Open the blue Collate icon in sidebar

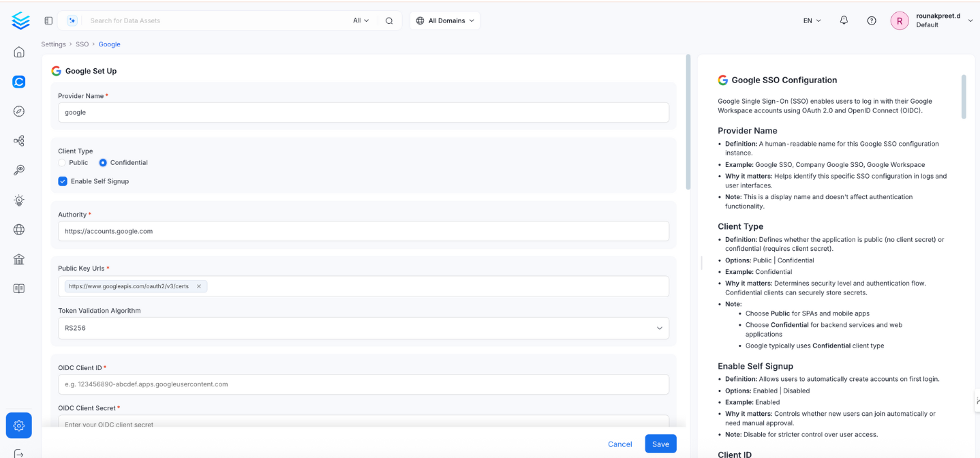tap(19, 82)
